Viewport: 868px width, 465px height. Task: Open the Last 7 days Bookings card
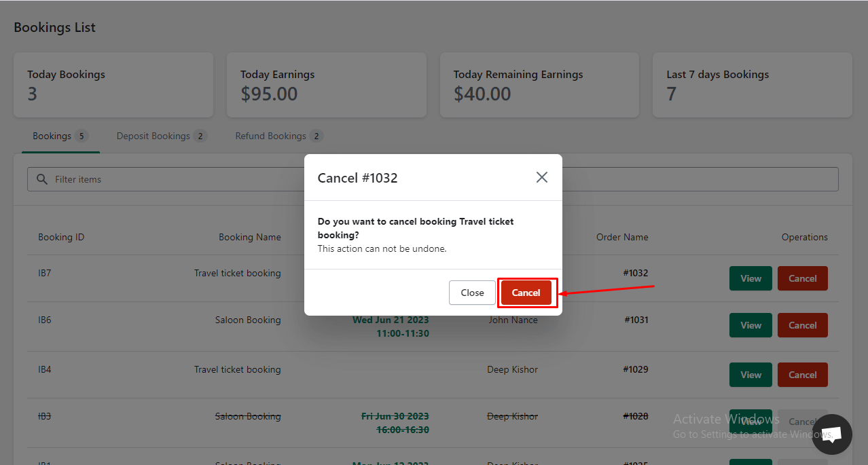(753, 85)
